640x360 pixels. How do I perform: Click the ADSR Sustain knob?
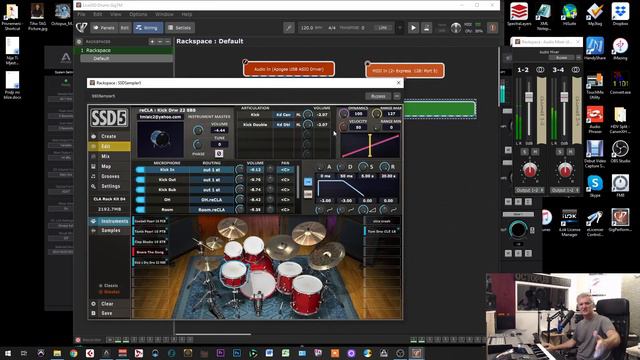[363, 167]
